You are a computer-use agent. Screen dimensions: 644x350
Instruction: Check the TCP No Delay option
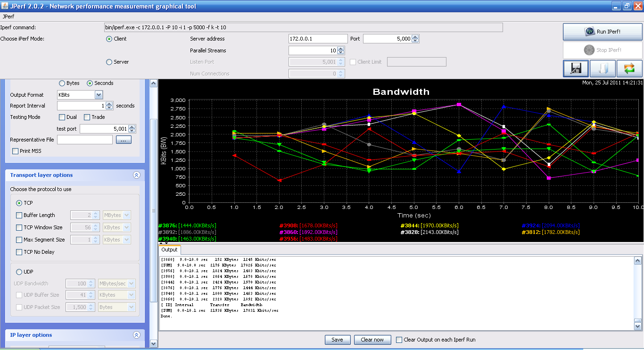click(x=19, y=252)
